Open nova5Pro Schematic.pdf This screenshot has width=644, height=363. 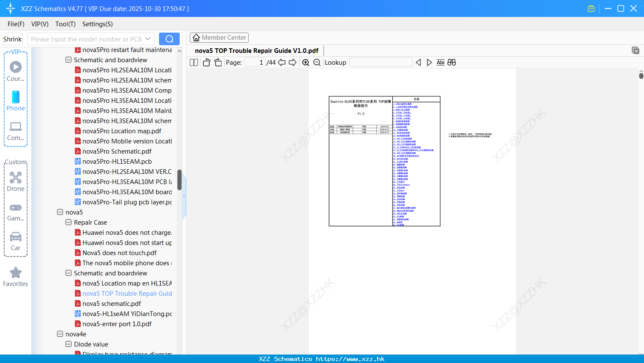[x=113, y=151]
